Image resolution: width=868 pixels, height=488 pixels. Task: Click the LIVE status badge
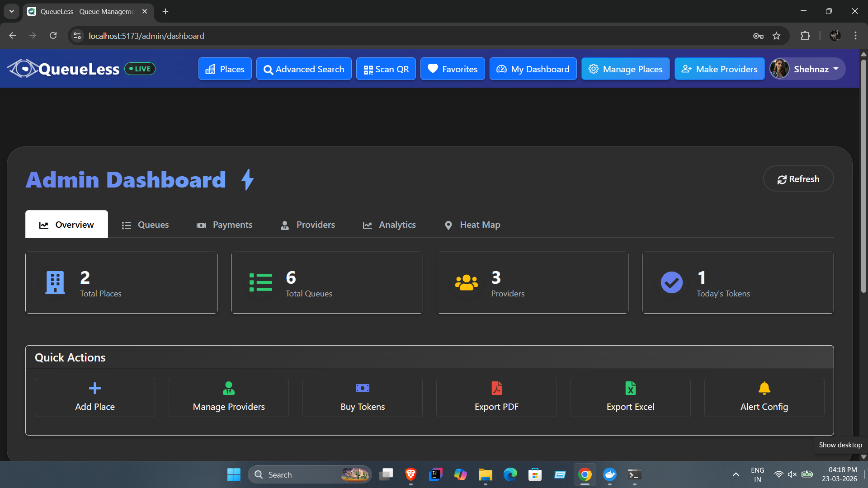tap(140, 69)
